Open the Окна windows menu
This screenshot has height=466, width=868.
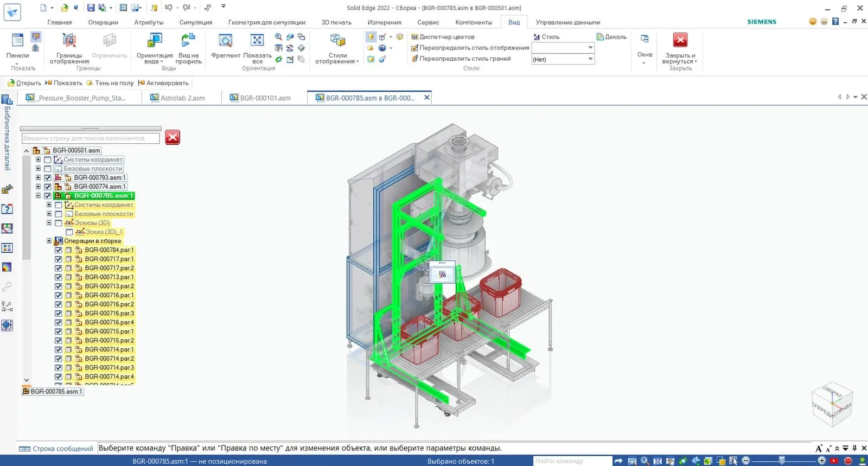click(x=644, y=49)
